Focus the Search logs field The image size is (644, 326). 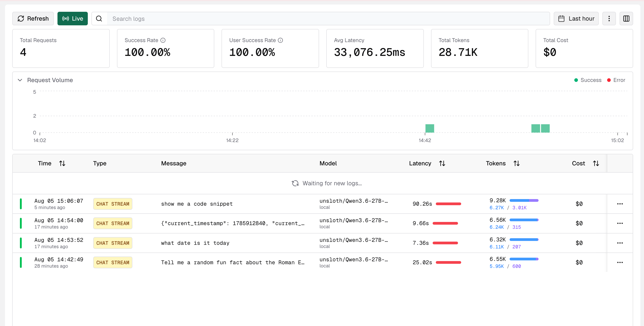[x=328, y=19]
